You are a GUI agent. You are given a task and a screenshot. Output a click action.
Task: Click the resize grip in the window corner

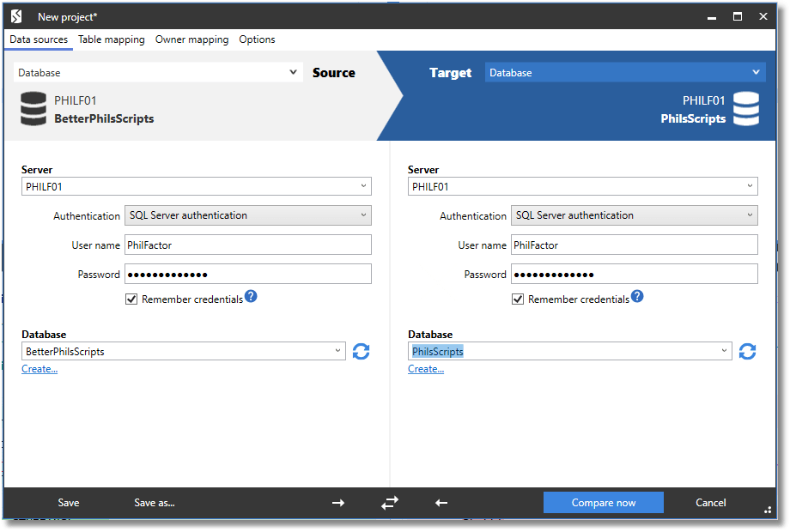click(x=768, y=510)
